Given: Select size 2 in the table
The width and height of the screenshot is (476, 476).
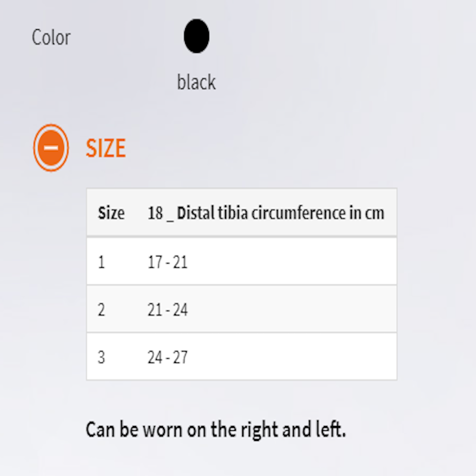Looking at the screenshot, I should pyautogui.click(x=101, y=309).
